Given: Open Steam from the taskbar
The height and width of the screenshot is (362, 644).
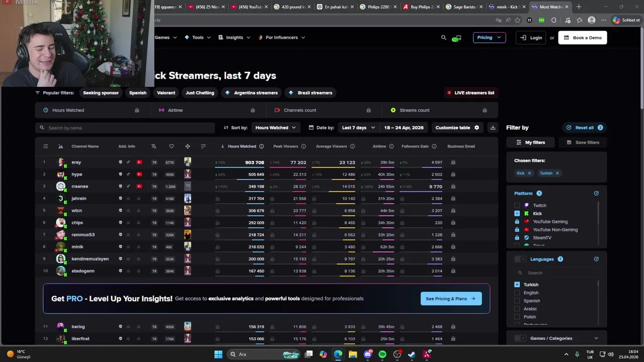Looking at the screenshot, I should 412,354.
